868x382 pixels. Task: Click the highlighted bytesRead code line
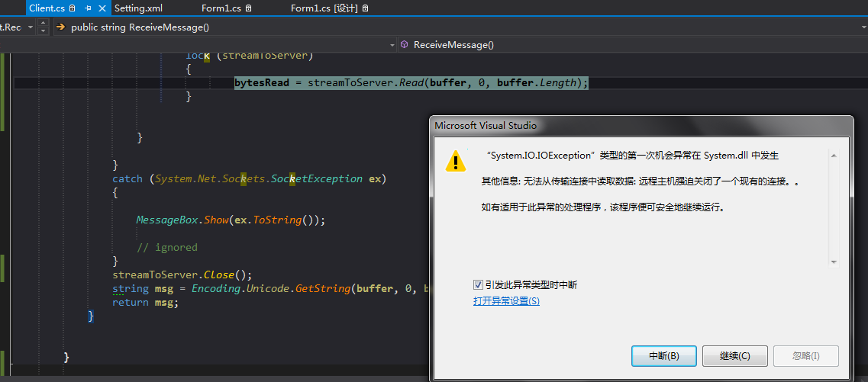point(411,83)
